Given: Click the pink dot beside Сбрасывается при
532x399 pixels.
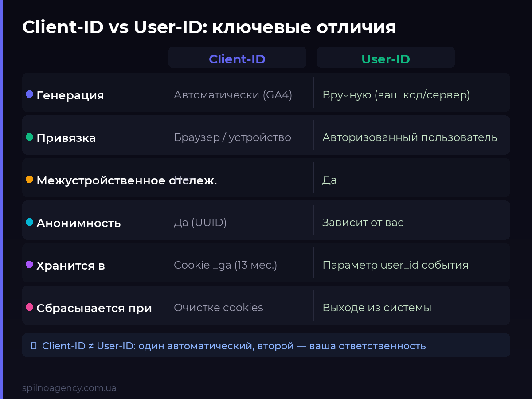Looking at the screenshot, I should (x=30, y=307).
